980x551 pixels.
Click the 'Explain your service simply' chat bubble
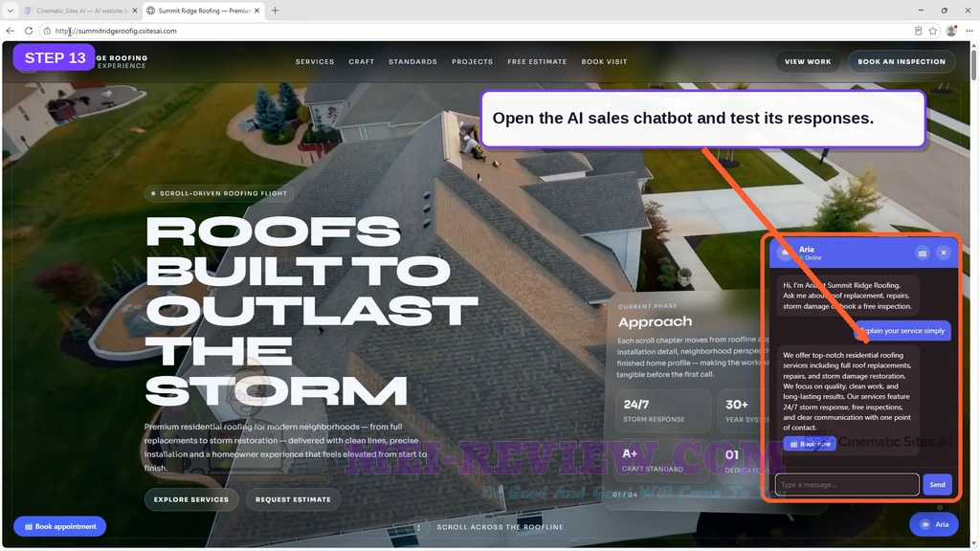coord(902,330)
